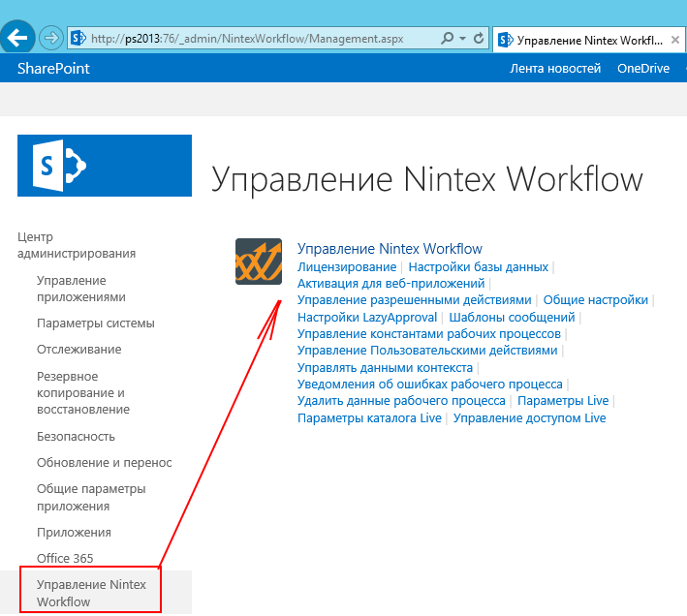
Task: Click the SharePoint brand label in suite bar
Action: coord(53,69)
